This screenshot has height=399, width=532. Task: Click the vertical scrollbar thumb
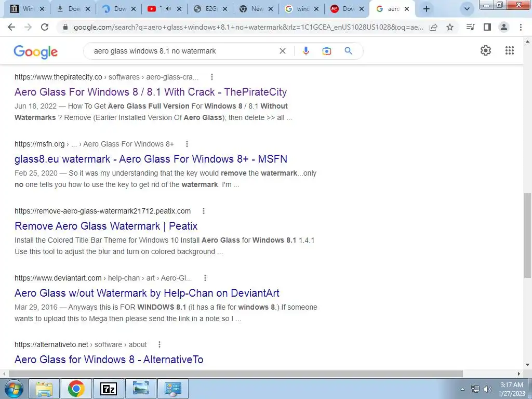point(527,235)
